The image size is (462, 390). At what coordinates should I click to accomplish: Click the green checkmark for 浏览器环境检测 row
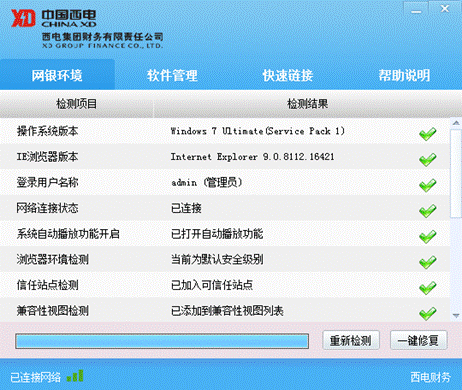(428, 262)
